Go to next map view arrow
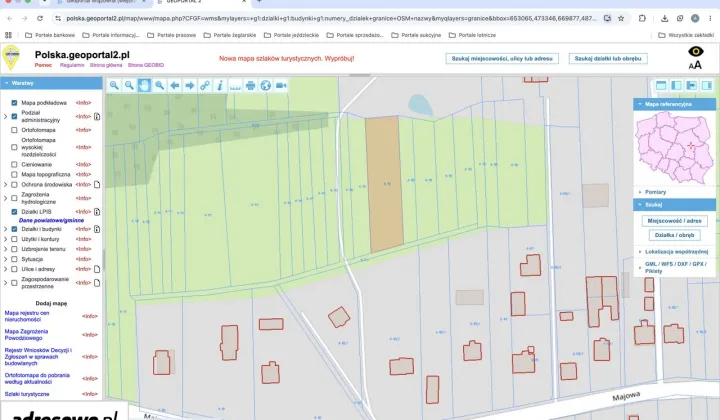 point(190,85)
